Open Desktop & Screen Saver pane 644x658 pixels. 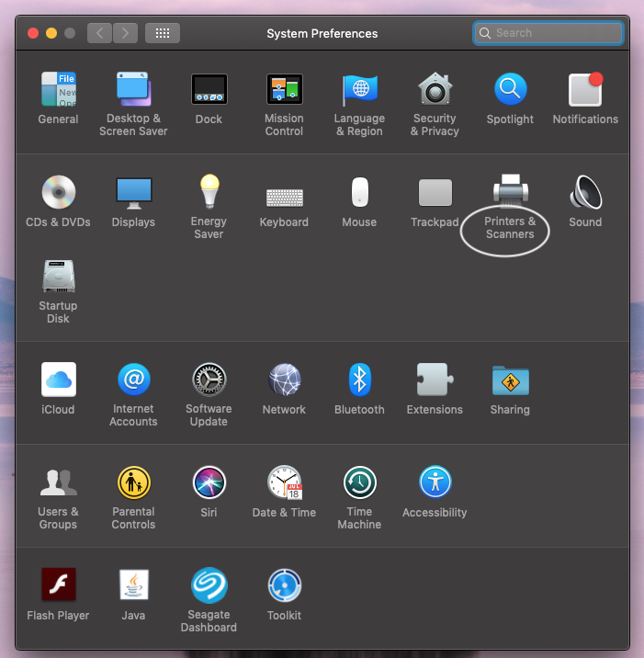(x=133, y=89)
